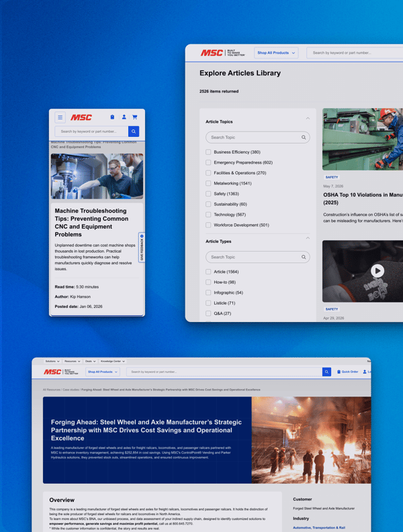Click SAFETY tag above the OSHA article
Image resolution: width=403 pixels, height=532 pixels.
[x=332, y=177]
